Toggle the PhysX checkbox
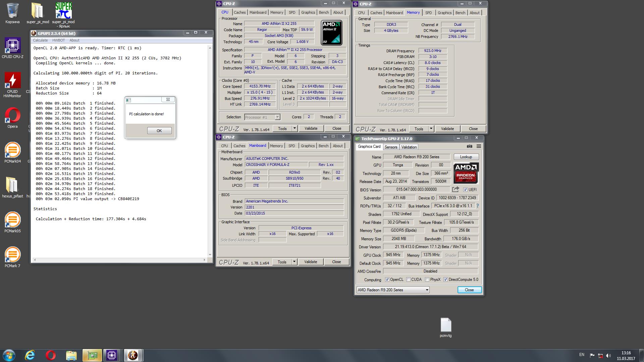This screenshot has height=362, width=644. (x=427, y=280)
